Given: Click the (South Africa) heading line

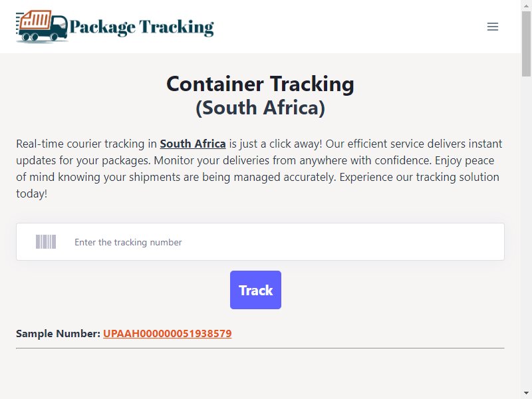Looking at the screenshot, I should pyautogui.click(x=260, y=108).
